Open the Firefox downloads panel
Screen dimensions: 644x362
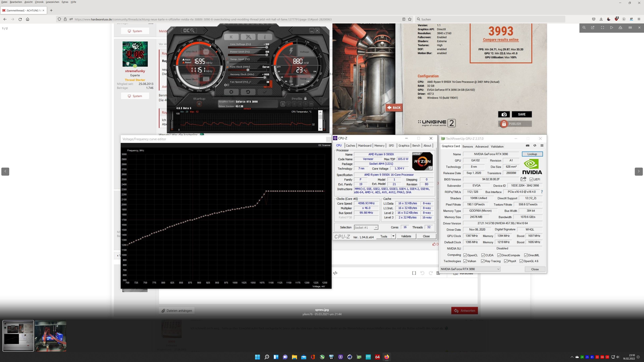601,19
